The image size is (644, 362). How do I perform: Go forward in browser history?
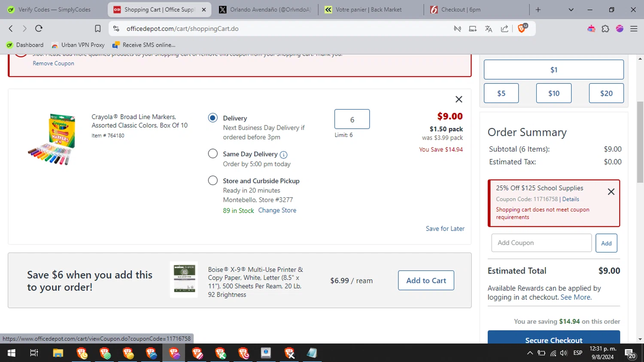pos(24,28)
